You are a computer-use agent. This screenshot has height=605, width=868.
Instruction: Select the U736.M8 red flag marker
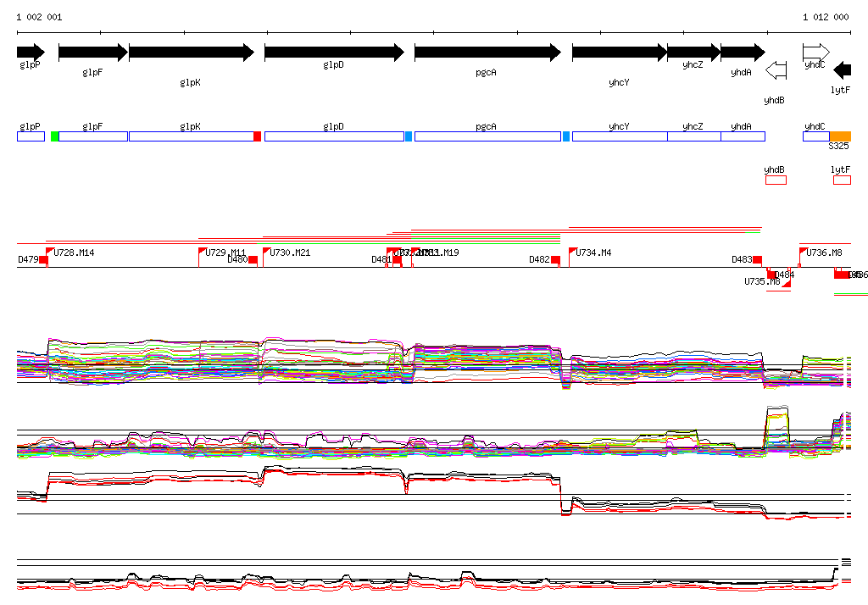tap(804, 252)
